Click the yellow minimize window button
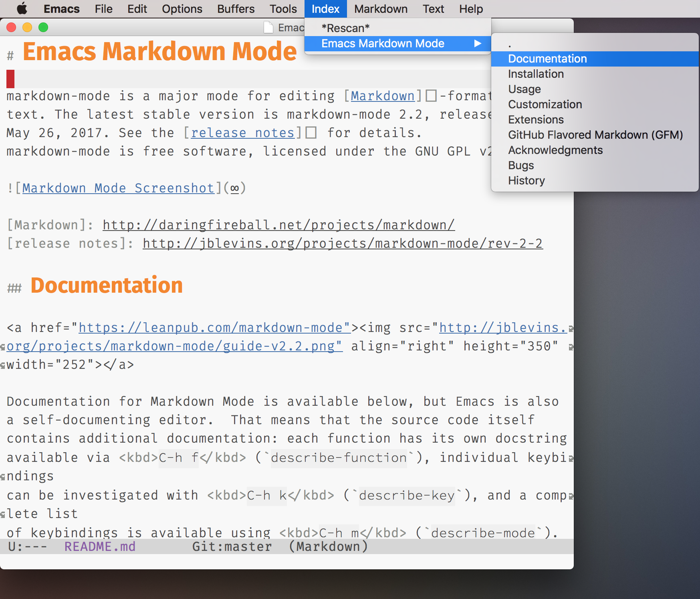Viewport: 700px width, 599px height. click(27, 27)
